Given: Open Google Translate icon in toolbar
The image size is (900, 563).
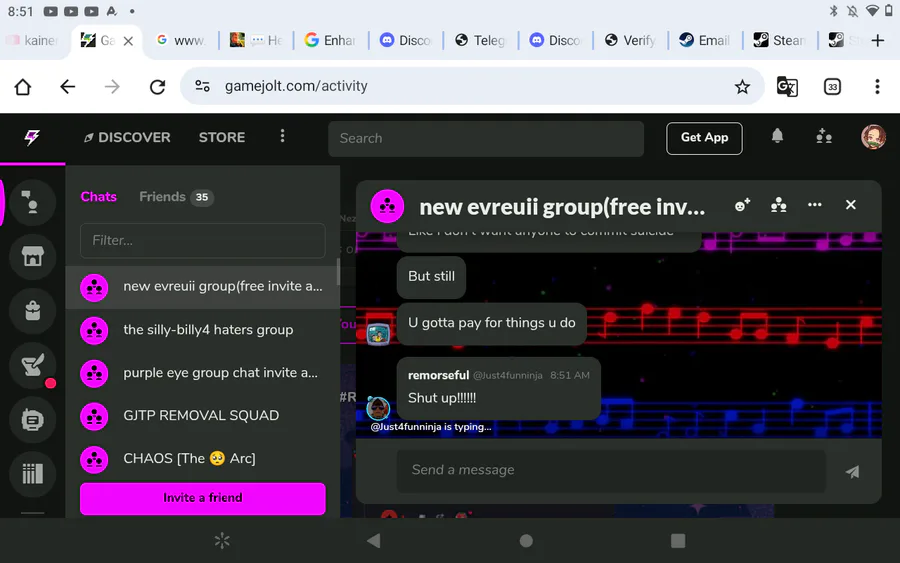Looking at the screenshot, I should pyautogui.click(x=787, y=87).
